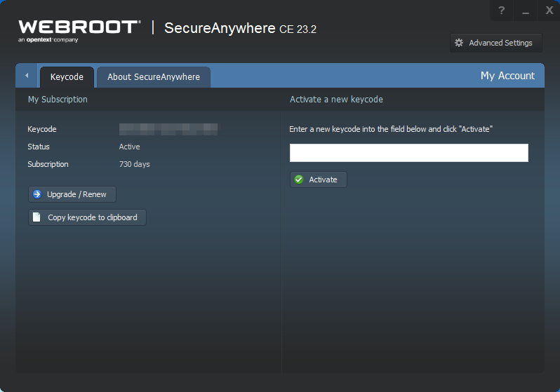
Task: Switch to the Keycode tab
Action: tap(67, 76)
